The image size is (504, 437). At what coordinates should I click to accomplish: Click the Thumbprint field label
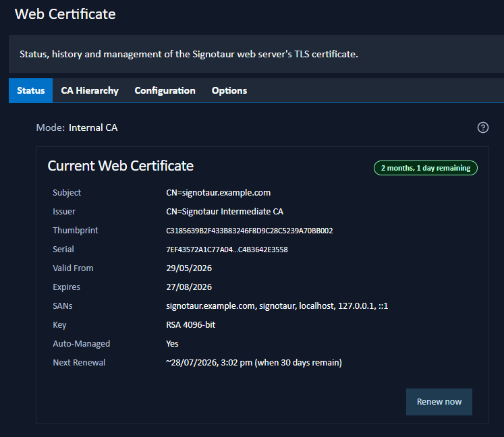[x=76, y=231]
